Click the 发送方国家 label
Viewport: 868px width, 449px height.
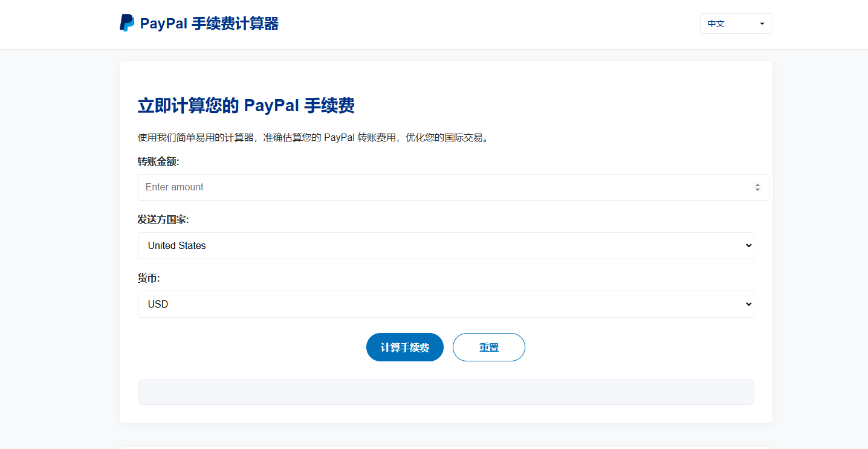[163, 219]
